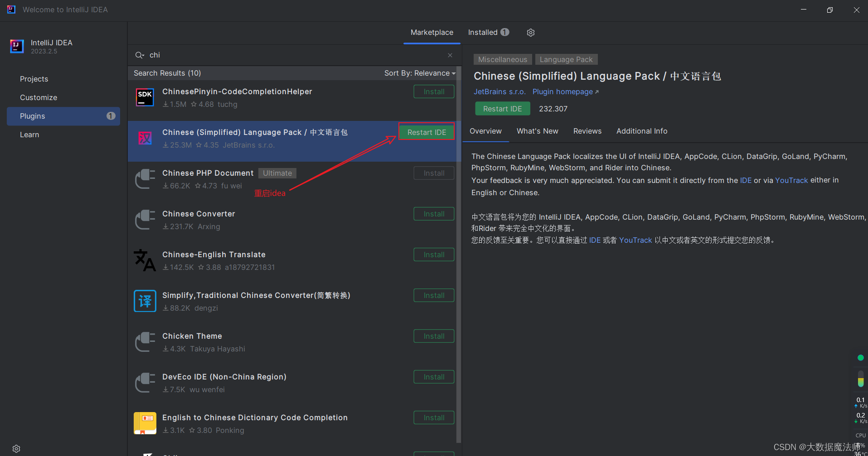The height and width of the screenshot is (456, 868).
Task: Select Chinese Converter plugin title
Action: coord(199,214)
